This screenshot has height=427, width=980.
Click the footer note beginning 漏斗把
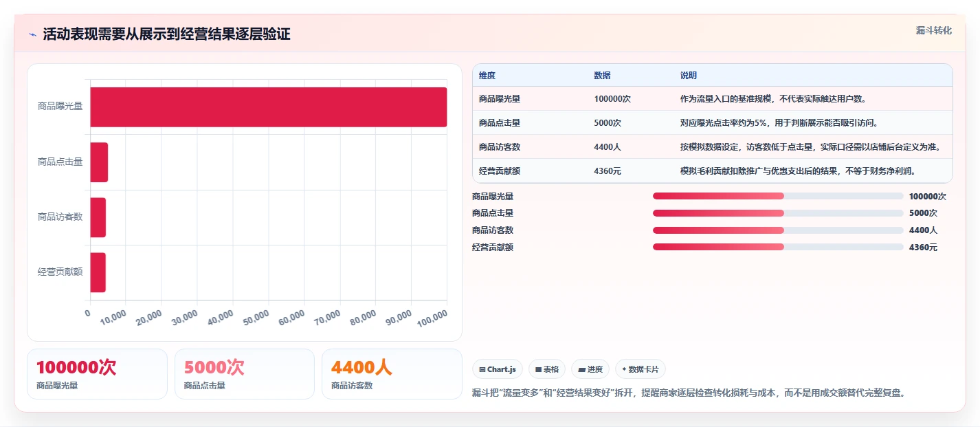tap(689, 393)
